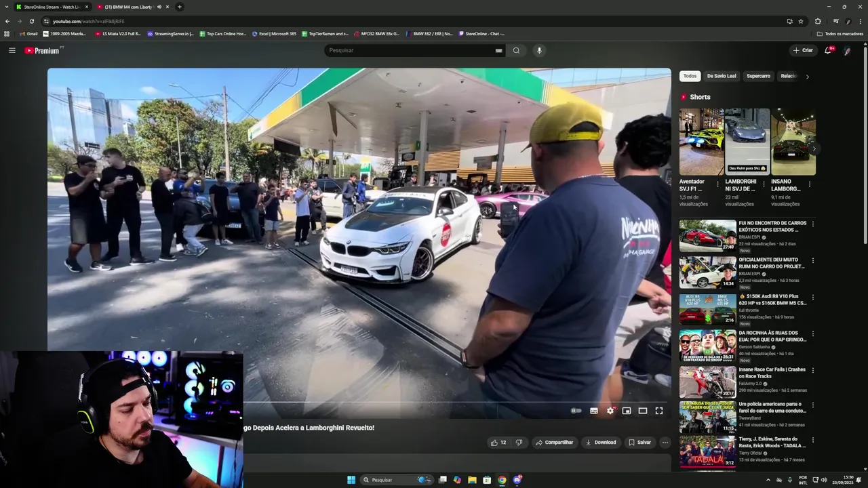Open the TADALA video thumbnail
Image resolution: width=868 pixels, height=488 pixels.
pos(707,451)
